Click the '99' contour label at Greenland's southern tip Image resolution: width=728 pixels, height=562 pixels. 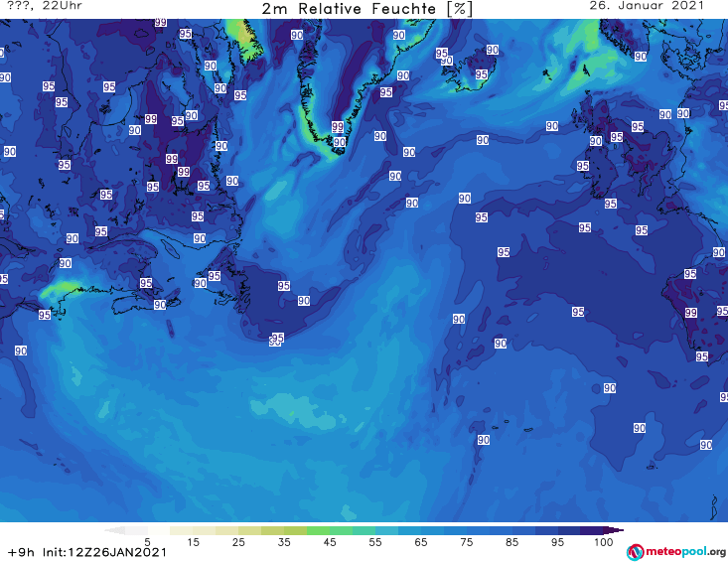[x=338, y=127]
